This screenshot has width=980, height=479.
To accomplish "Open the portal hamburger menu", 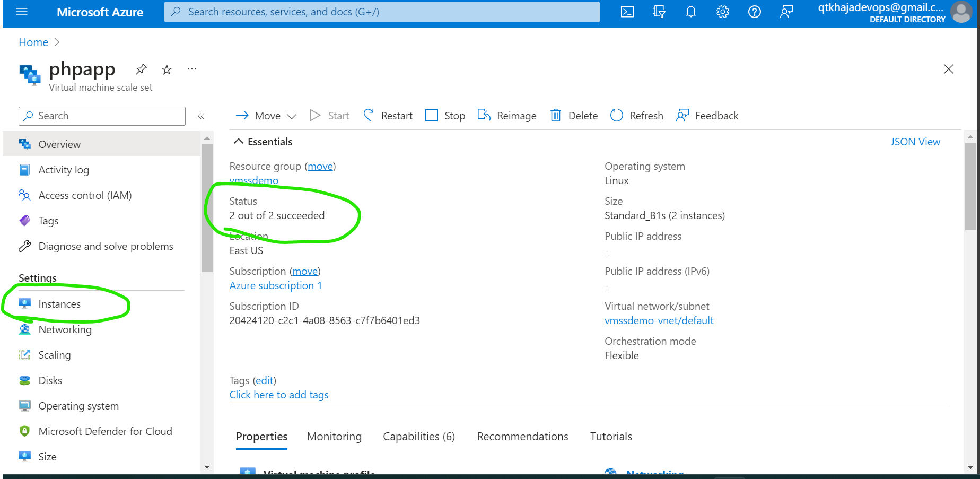I will [22, 12].
